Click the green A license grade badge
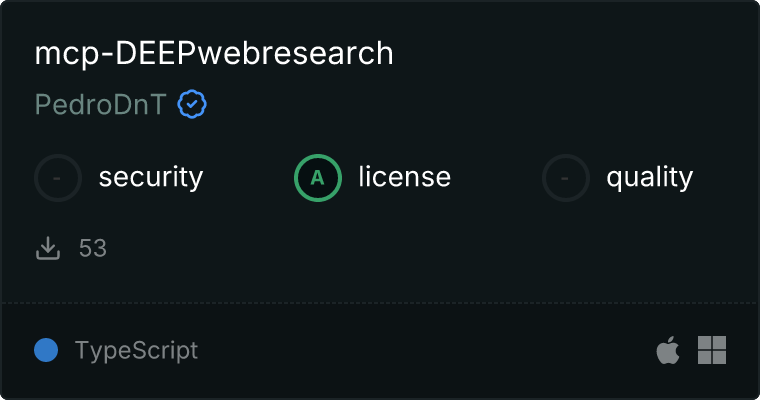This screenshot has height=400, width=760. (318, 178)
